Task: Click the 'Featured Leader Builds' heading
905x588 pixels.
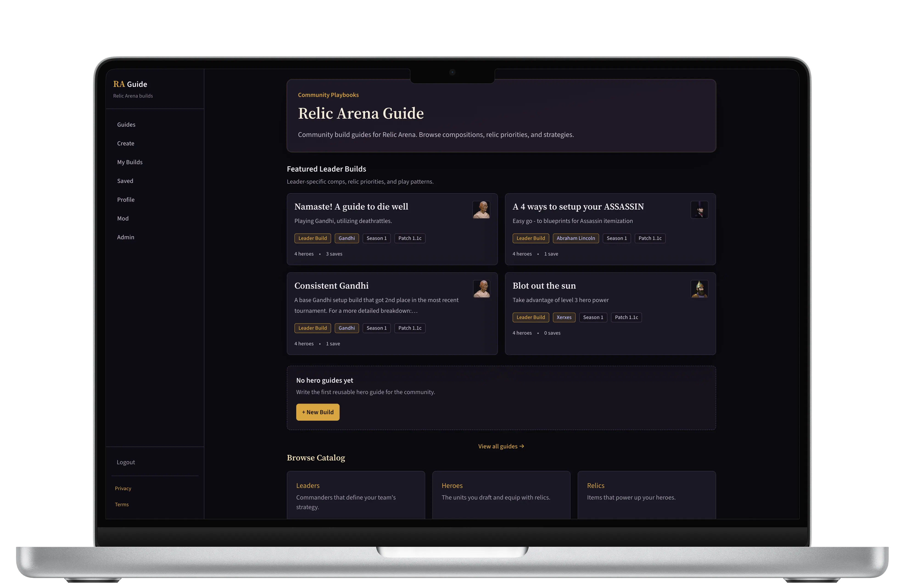Action: pyautogui.click(x=326, y=169)
